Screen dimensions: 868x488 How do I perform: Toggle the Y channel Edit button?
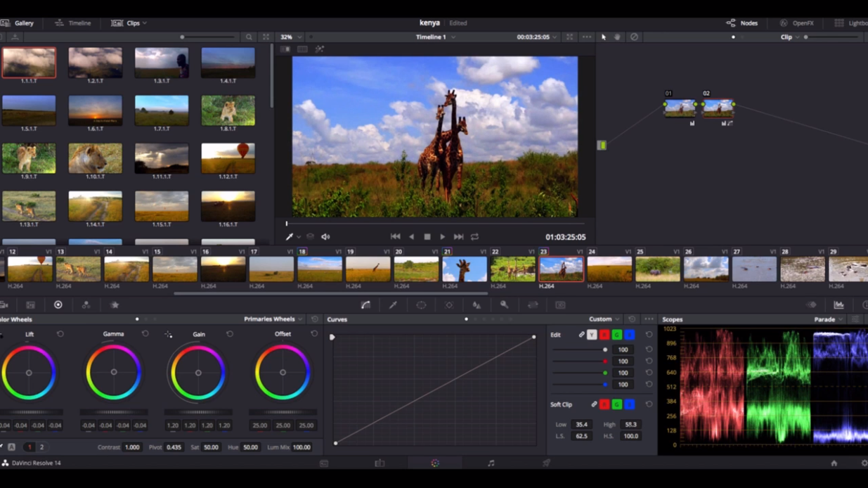coord(592,335)
